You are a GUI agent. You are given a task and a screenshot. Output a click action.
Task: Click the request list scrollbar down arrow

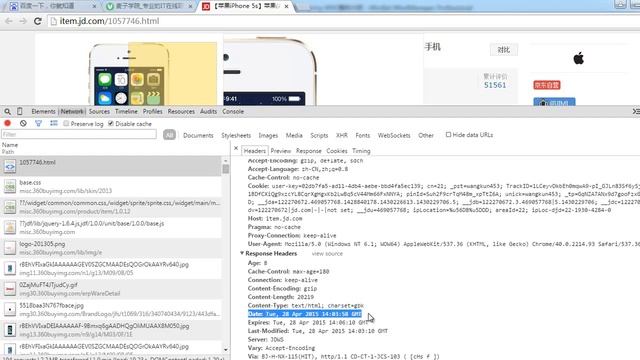pyautogui.click(x=226, y=350)
